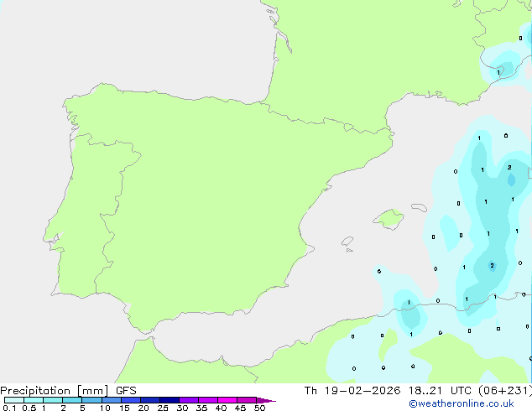
Task: Select the legend label '30'
Action: tap(182, 408)
